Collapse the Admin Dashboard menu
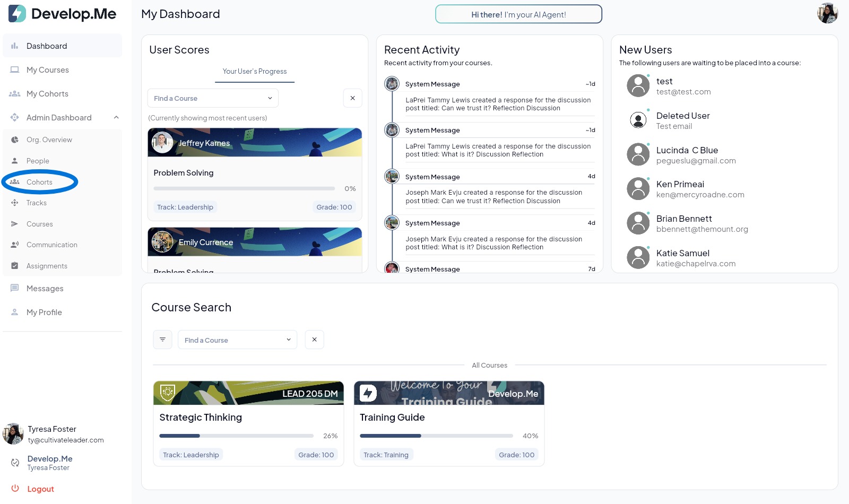The image size is (849, 504). [116, 117]
